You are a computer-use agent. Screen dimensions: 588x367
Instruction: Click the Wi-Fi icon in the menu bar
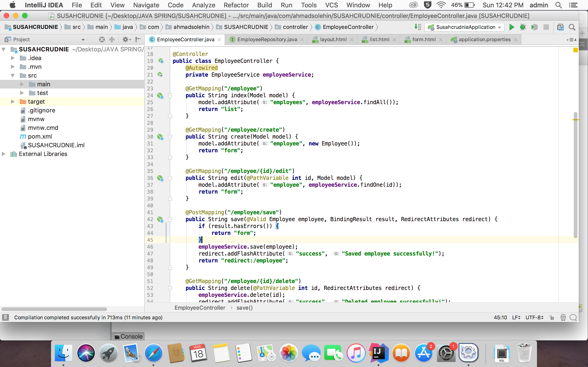click(x=441, y=5)
